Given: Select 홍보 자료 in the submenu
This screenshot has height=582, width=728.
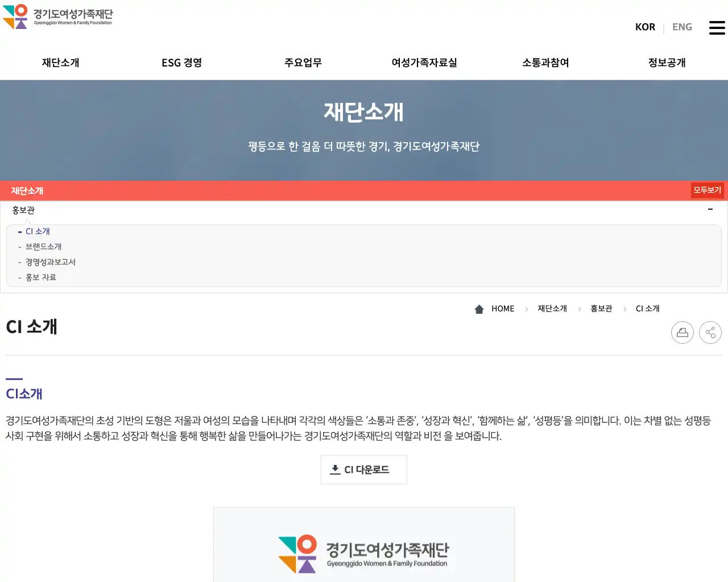Looking at the screenshot, I should point(40,277).
